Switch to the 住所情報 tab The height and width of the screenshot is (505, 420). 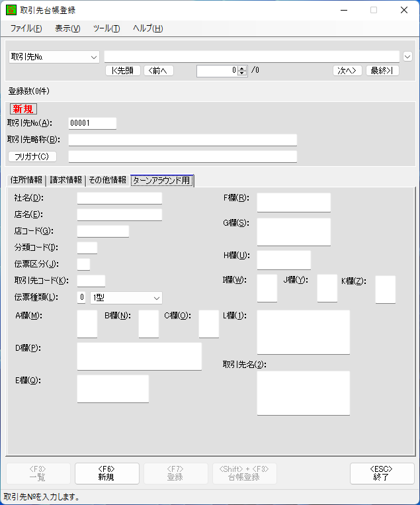click(26, 180)
